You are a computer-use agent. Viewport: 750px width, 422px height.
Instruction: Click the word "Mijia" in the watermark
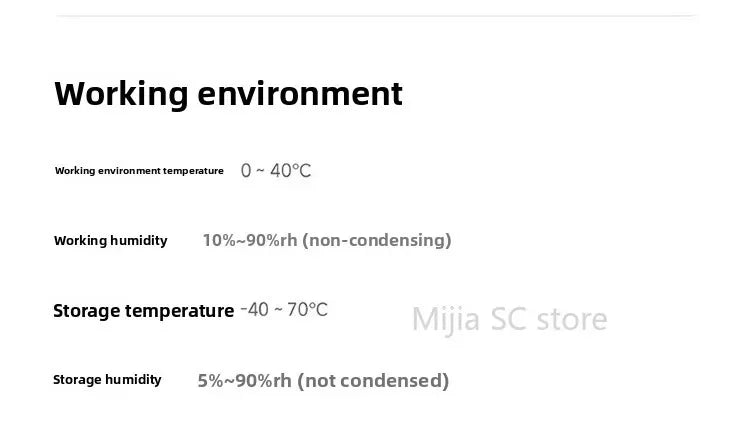pyautogui.click(x=445, y=320)
